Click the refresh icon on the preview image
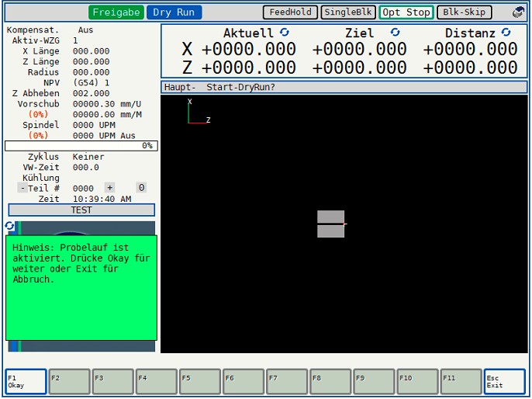Viewport: 532px width, 399px height. 9,226
